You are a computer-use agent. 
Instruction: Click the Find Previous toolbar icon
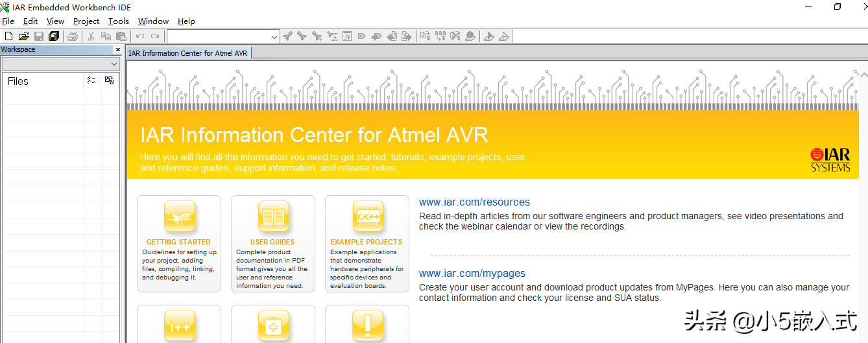(x=317, y=36)
